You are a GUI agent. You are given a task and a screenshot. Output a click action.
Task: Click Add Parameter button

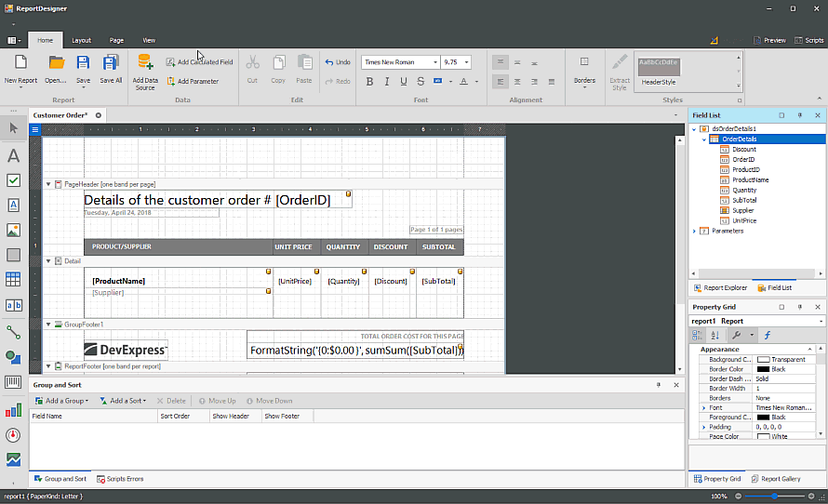[x=193, y=81]
